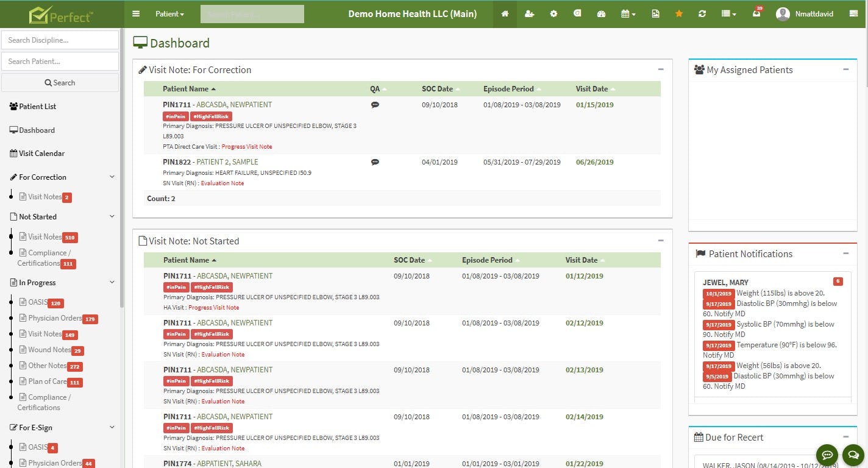This screenshot has width=868, height=468.
Task: Open For E-Sign OASIS with badge 4
Action: [38, 447]
